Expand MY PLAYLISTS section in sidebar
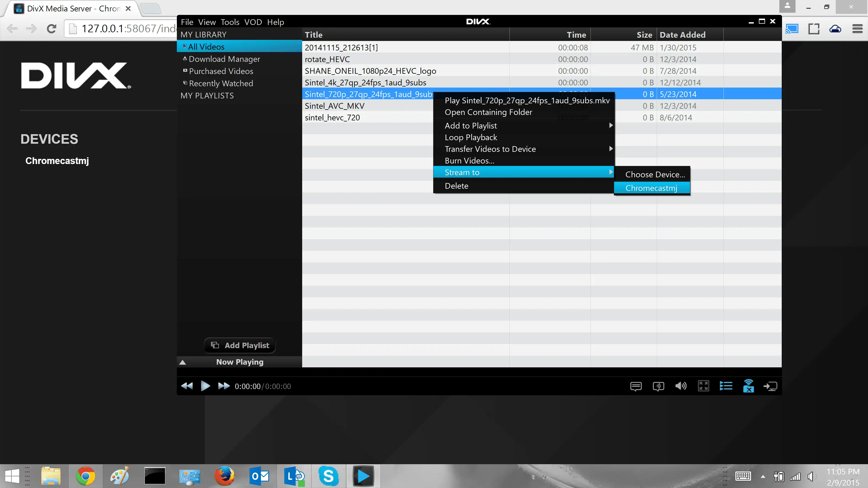868x488 pixels. [x=207, y=95]
